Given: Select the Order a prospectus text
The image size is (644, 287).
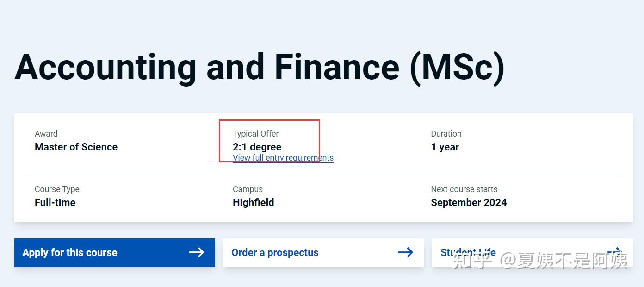Looking at the screenshot, I should coord(275,253).
